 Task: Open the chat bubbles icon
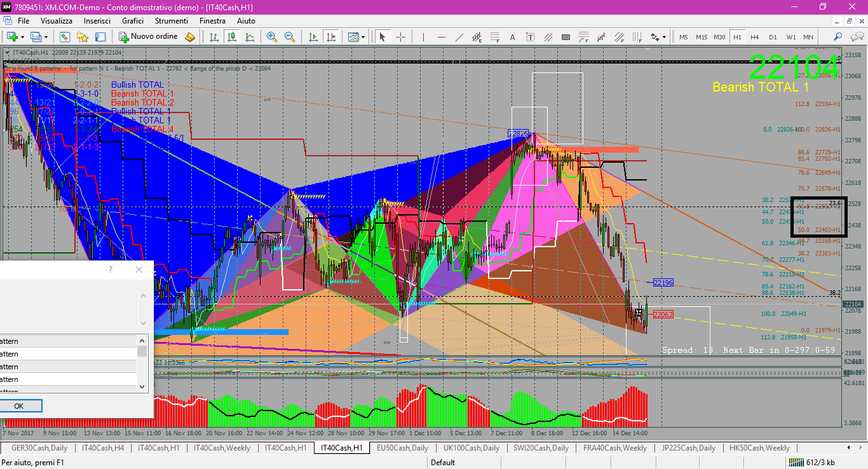pyautogui.click(x=855, y=37)
